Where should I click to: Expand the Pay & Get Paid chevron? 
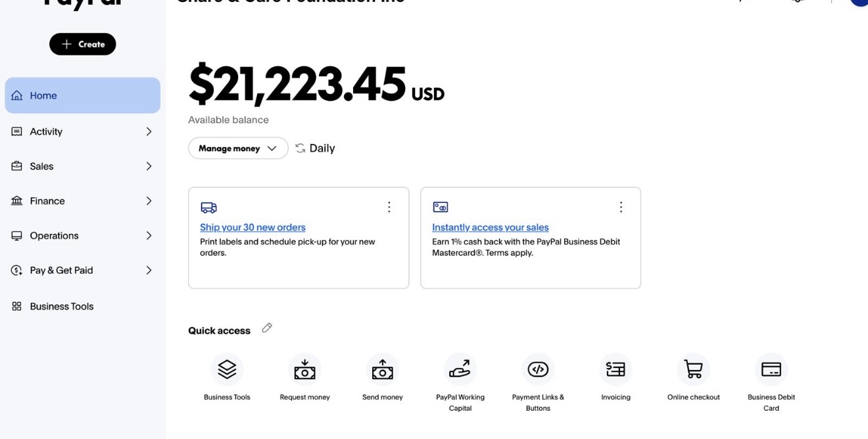tap(149, 270)
